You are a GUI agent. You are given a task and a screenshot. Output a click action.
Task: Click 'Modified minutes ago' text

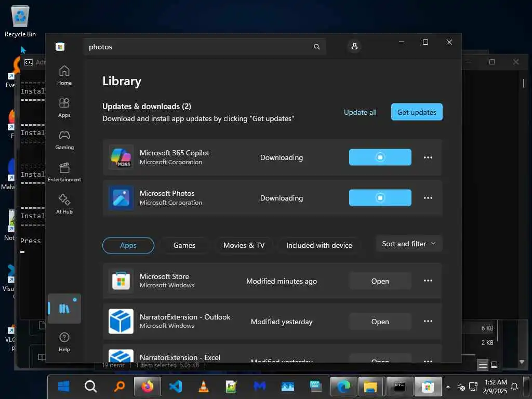coord(282,281)
